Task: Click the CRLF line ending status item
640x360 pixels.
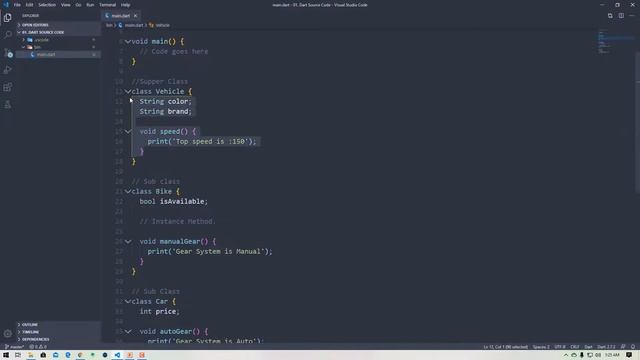Action: (575, 347)
